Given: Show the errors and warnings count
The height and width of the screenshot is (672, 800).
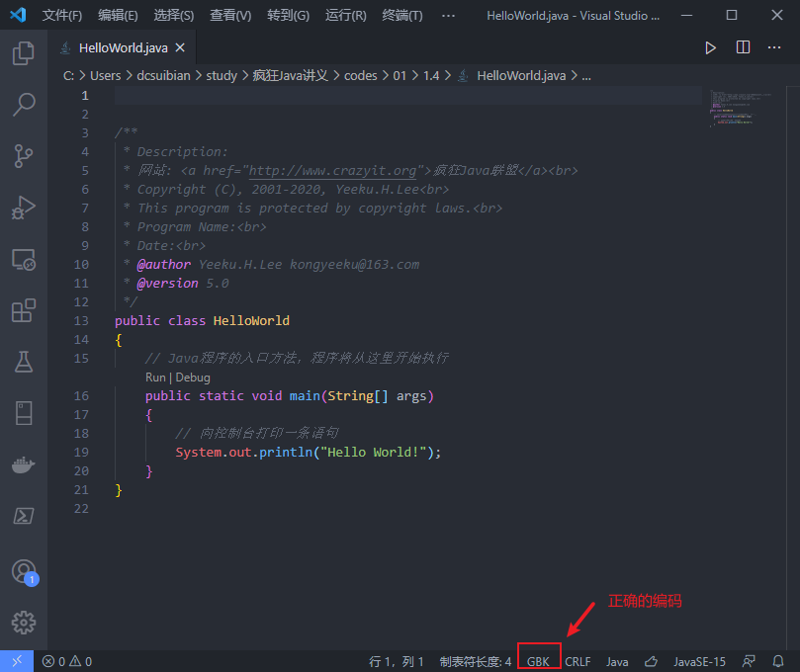Looking at the screenshot, I should point(67,661).
